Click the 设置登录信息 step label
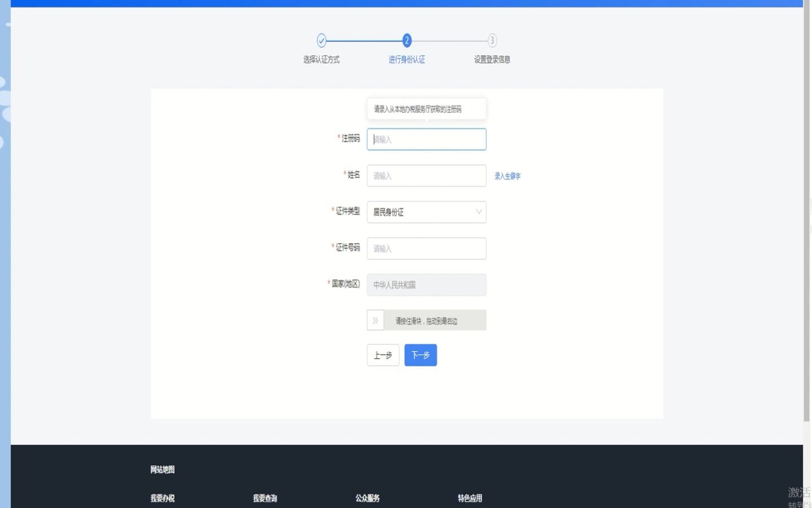This screenshot has width=812, height=508. pyautogui.click(x=492, y=60)
